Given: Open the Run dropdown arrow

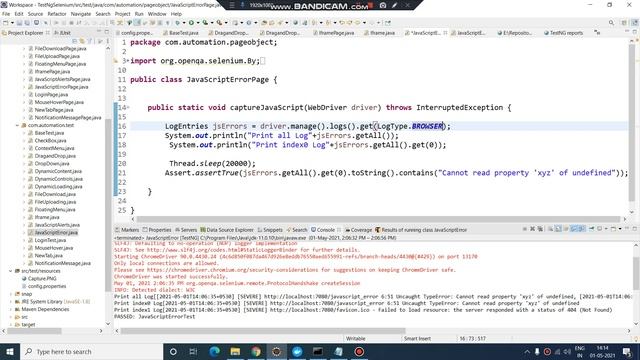Looking at the screenshot, I should point(198,23).
